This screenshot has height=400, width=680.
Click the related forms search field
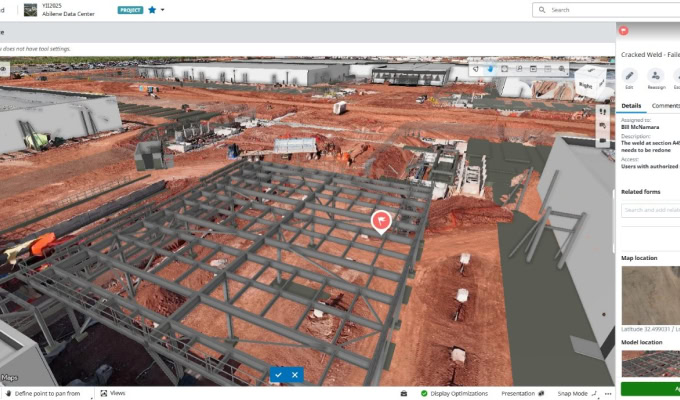650,210
